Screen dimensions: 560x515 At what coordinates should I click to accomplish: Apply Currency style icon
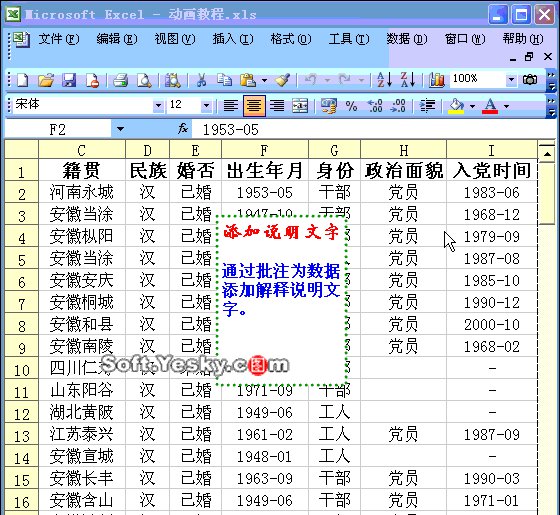coord(328,106)
